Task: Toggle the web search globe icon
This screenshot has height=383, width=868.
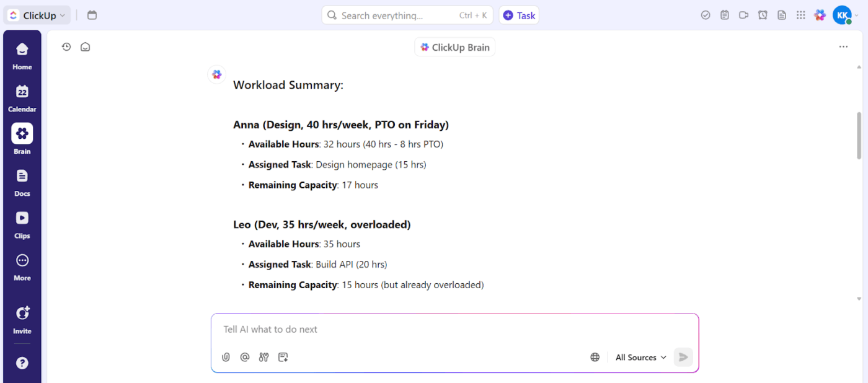Action: tap(595, 357)
